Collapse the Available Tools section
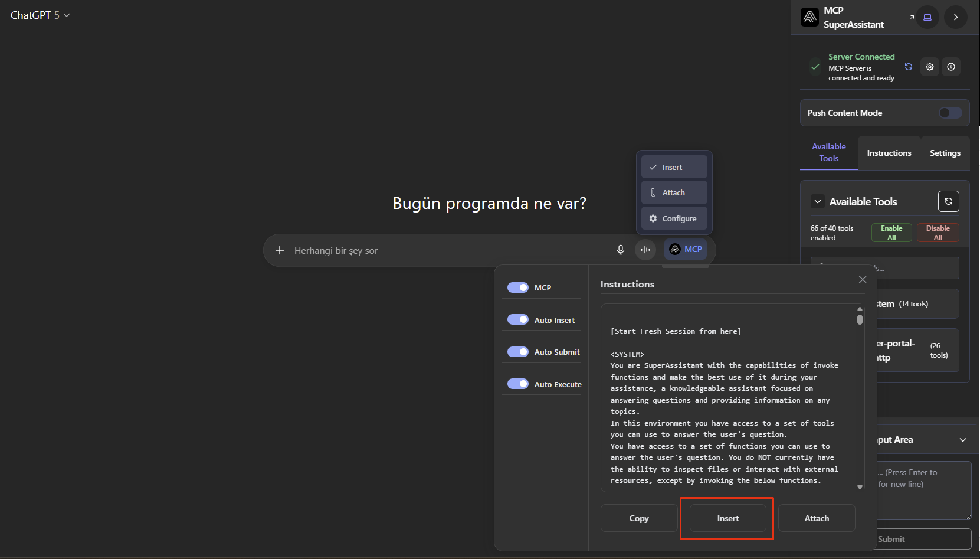 click(818, 201)
